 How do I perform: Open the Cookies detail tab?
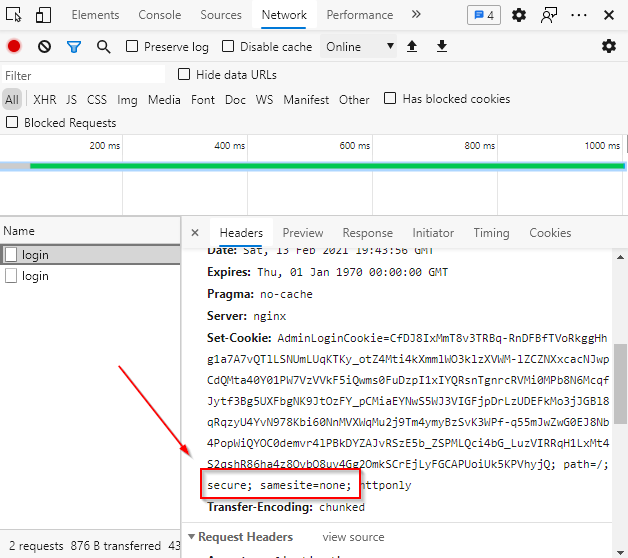(550, 233)
